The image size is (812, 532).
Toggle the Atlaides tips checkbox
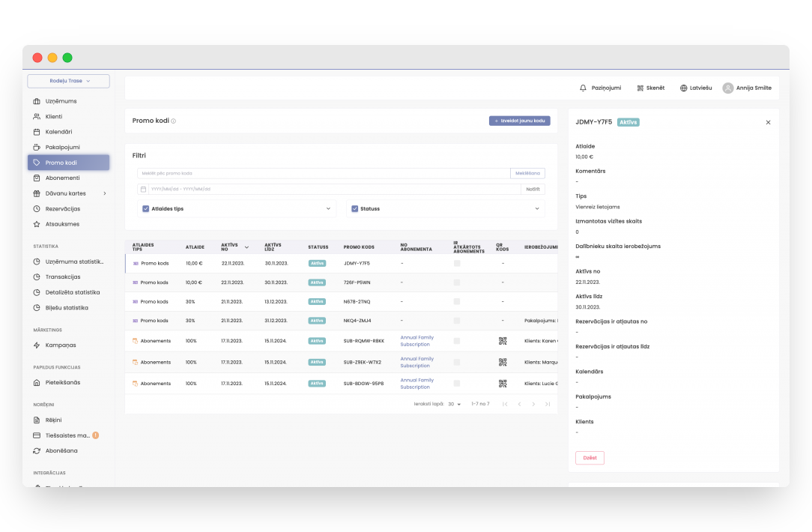click(146, 209)
